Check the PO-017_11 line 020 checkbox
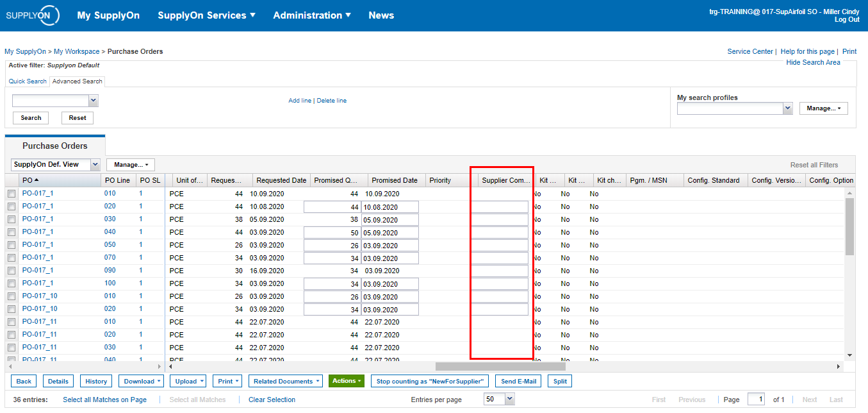 coord(12,335)
